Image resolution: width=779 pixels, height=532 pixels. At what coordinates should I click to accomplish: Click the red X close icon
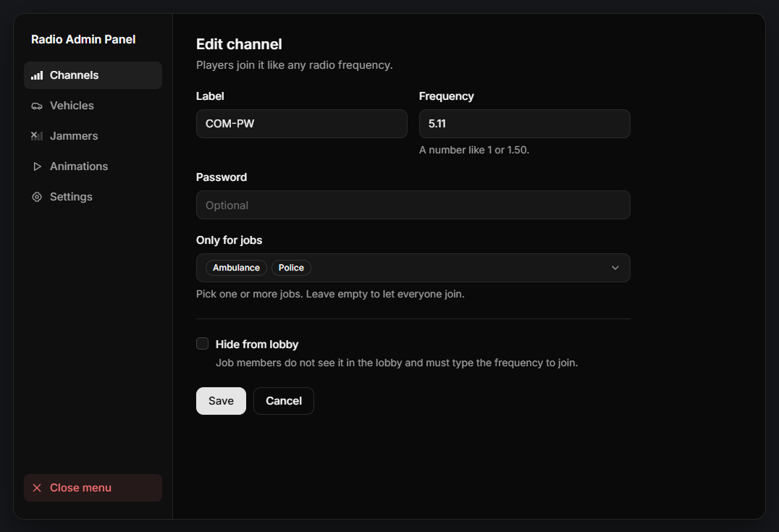[37, 488]
